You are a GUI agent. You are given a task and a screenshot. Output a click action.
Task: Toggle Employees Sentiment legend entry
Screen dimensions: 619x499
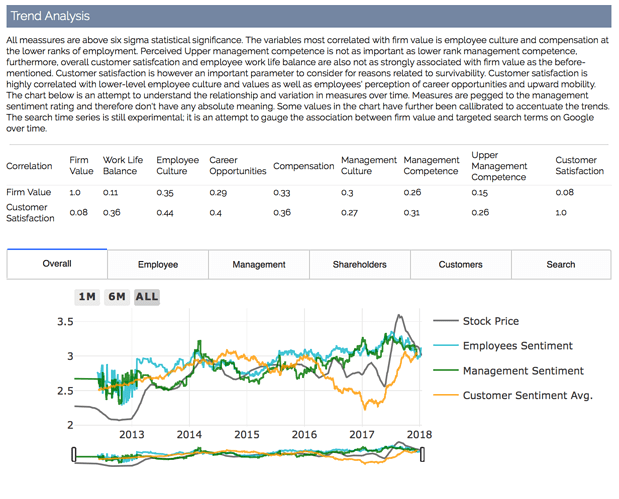tap(503, 346)
